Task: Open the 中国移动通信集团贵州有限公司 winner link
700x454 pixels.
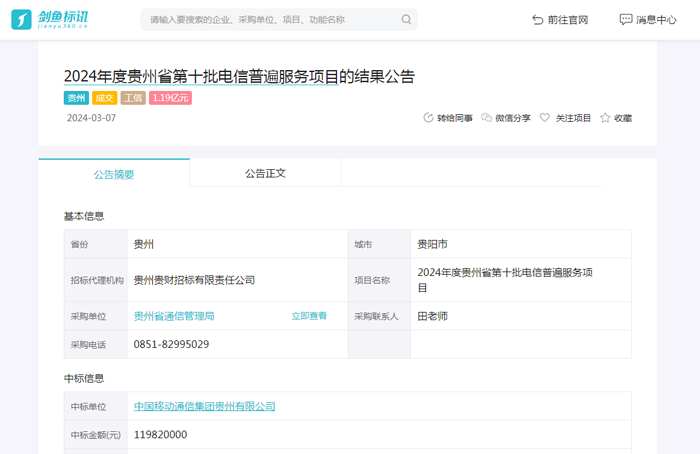Action: (x=205, y=406)
